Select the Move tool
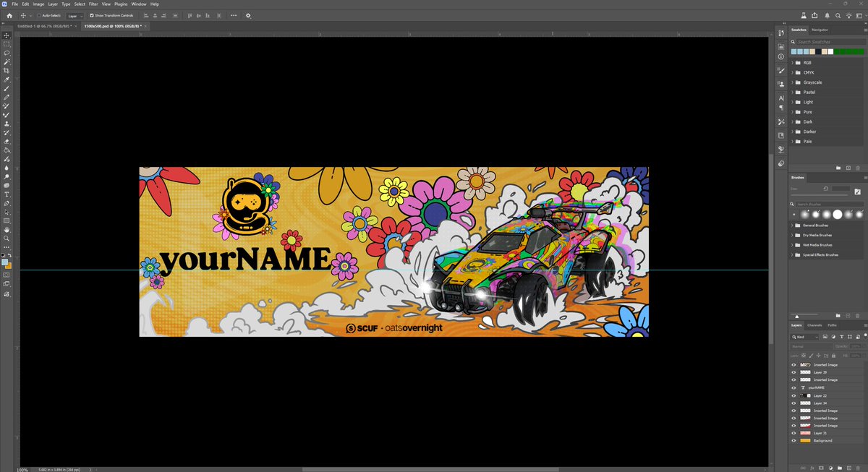Image resolution: width=868 pixels, height=472 pixels. (7, 35)
